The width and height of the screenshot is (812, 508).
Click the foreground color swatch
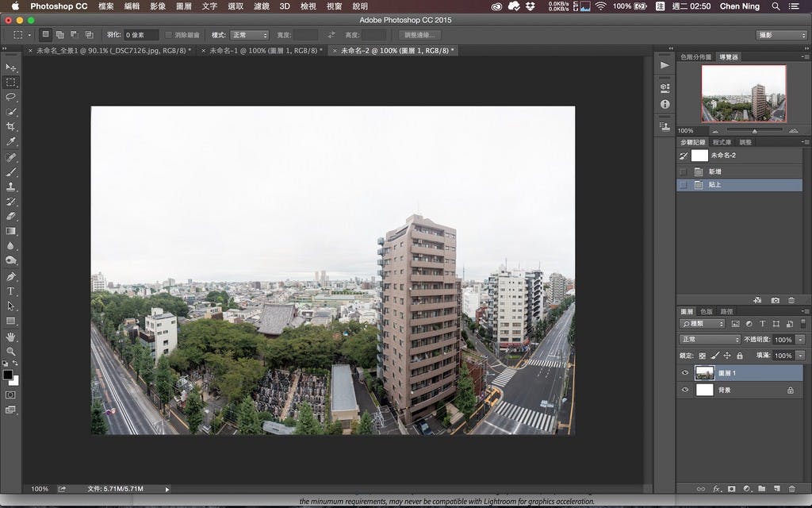(x=8, y=375)
